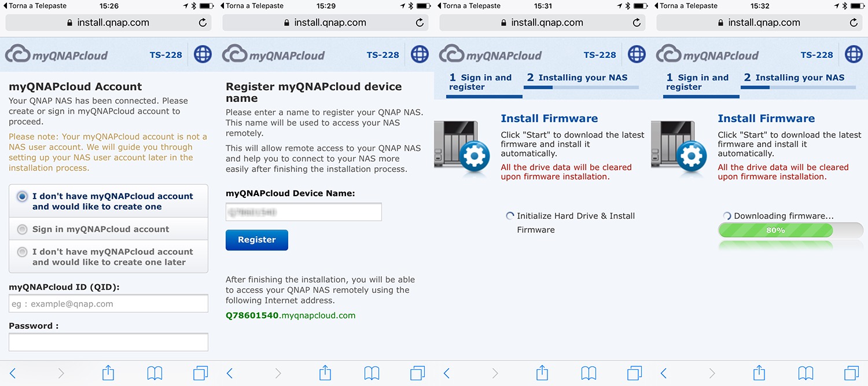Image resolution: width=868 pixels, height=386 pixels.
Task: Choose "create one later" account option
Action: 108,257
